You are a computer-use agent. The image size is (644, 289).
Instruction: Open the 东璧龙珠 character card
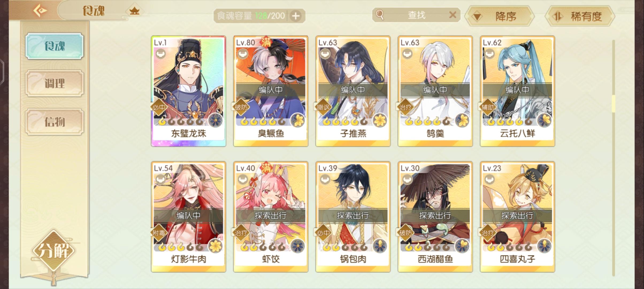[x=189, y=91]
